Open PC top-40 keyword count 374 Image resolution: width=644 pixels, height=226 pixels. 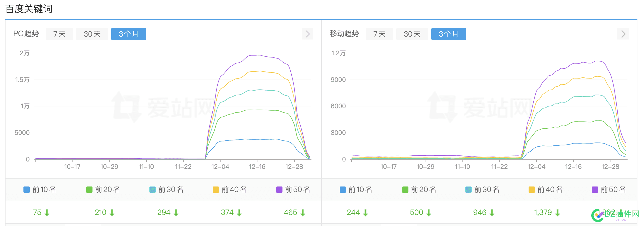click(x=227, y=212)
